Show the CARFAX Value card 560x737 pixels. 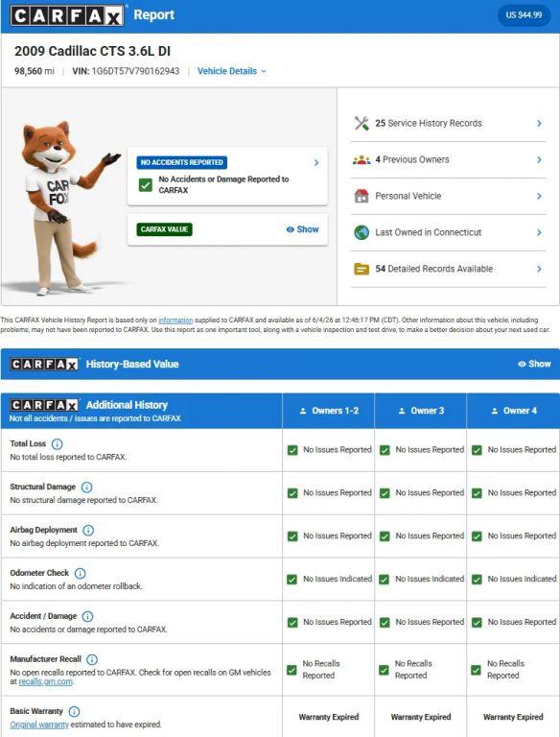[303, 229]
